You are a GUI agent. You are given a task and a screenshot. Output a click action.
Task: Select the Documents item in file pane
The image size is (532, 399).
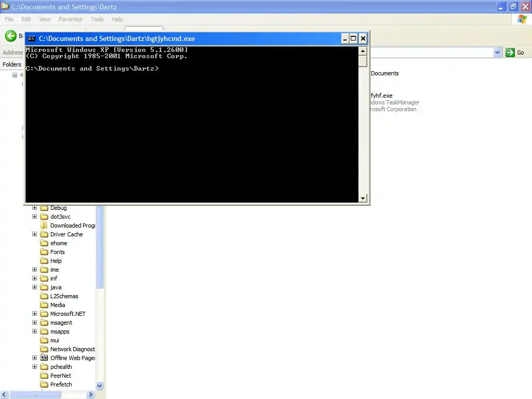[x=385, y=73]
